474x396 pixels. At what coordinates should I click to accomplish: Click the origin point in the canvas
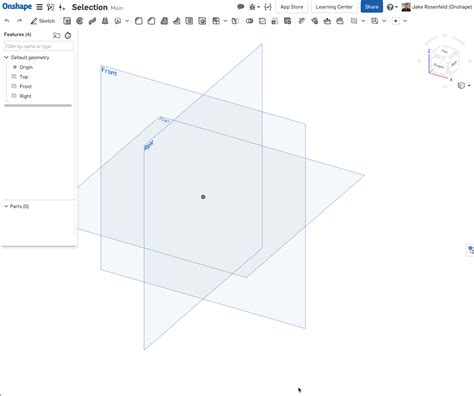click(203, 197)
